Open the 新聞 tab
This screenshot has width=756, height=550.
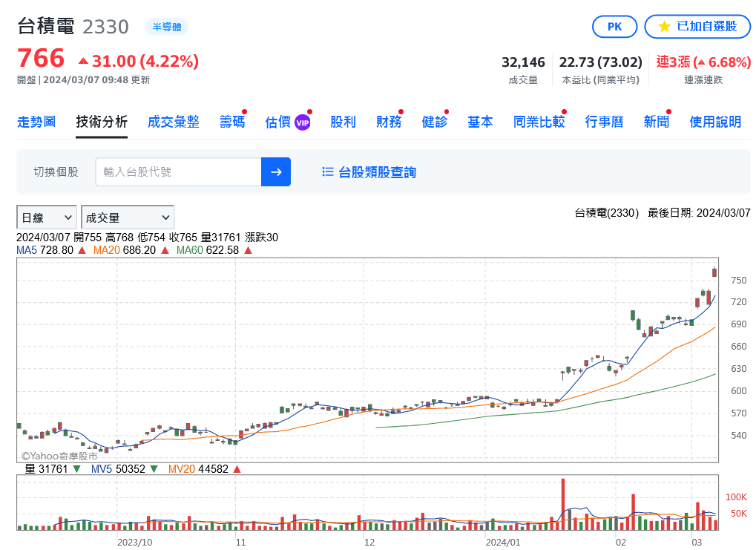[x=657, y=122]
